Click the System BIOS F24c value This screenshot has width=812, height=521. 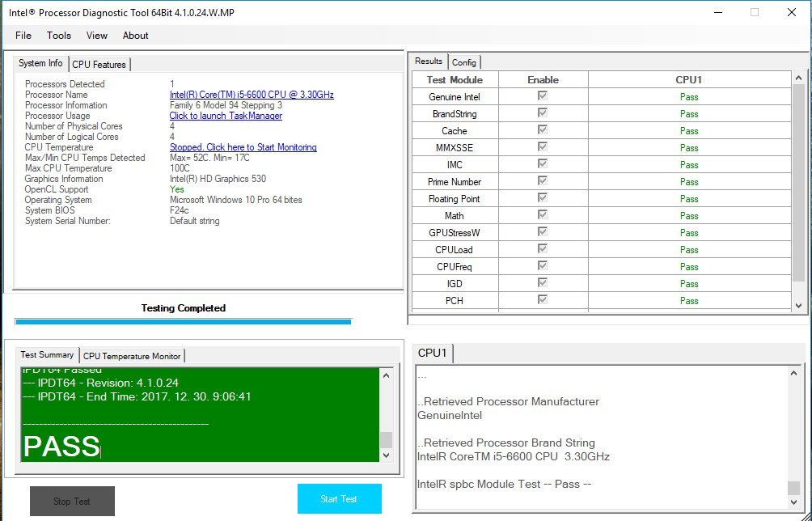[x=180, y=210]
